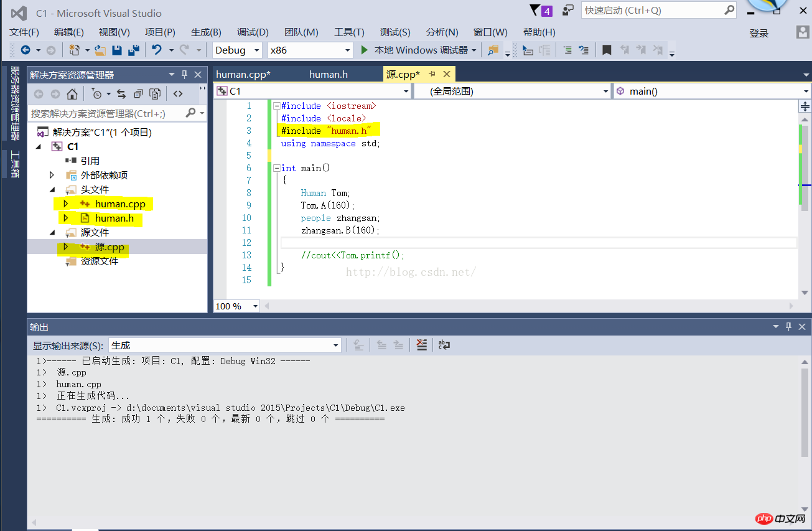The image size is (812, 531).
Task: Click the Open File folder icon
Action: [100, 50]
